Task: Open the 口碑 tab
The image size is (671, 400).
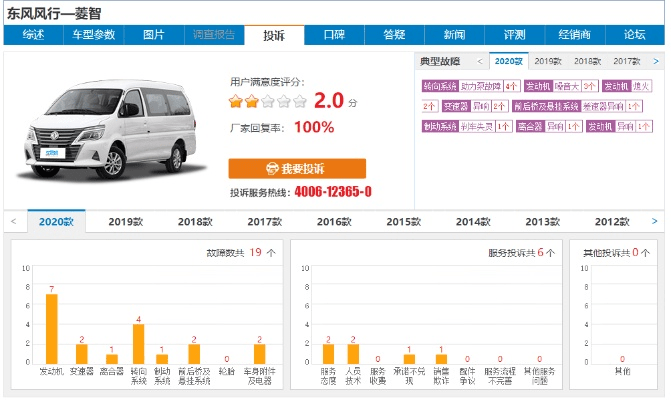Action: 334,35
